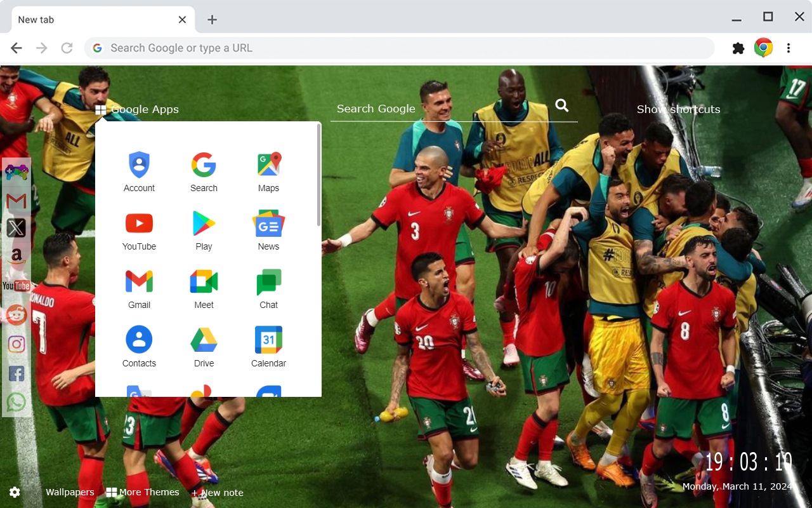The width and height of the screenshot is (812, 508).
Task: Open YouTube in the apps grid
Action: (139, 231)
